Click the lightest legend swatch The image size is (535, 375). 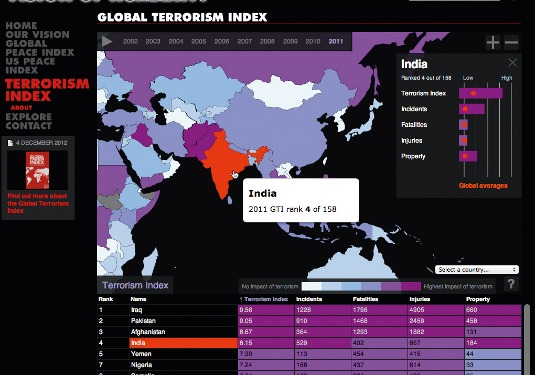click(312, 286)
